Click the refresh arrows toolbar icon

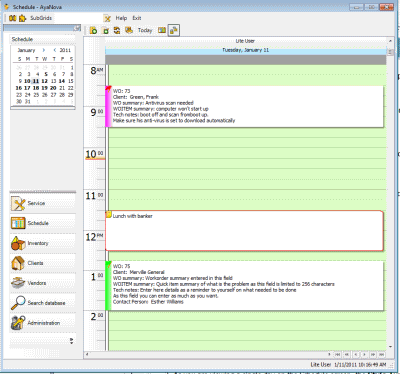tap(117, 30)
